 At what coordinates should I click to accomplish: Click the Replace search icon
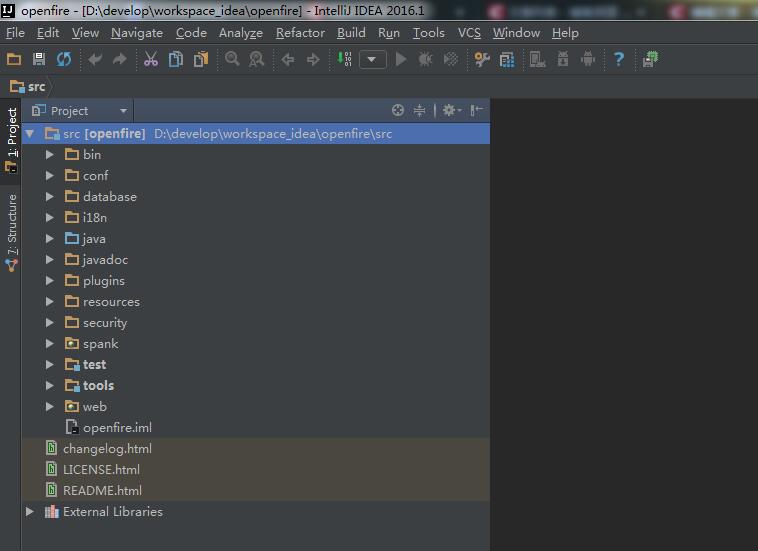tap(257, 59)
